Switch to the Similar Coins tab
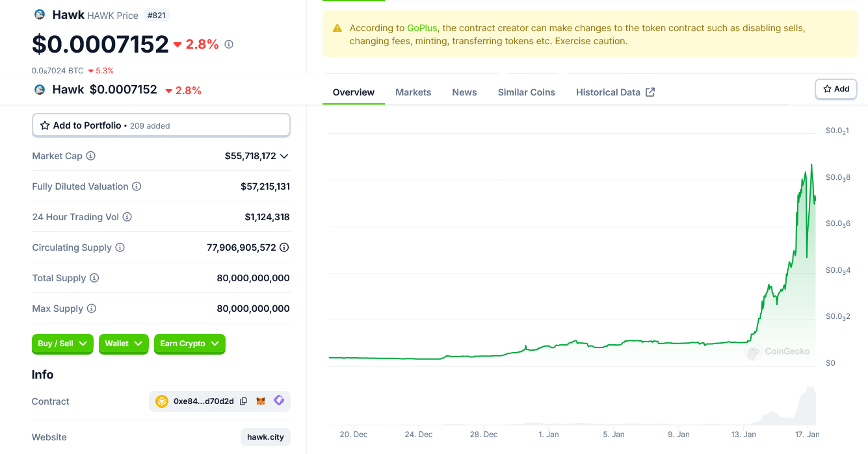Viewport: 868px width, 454px height. tap(526, 92)
